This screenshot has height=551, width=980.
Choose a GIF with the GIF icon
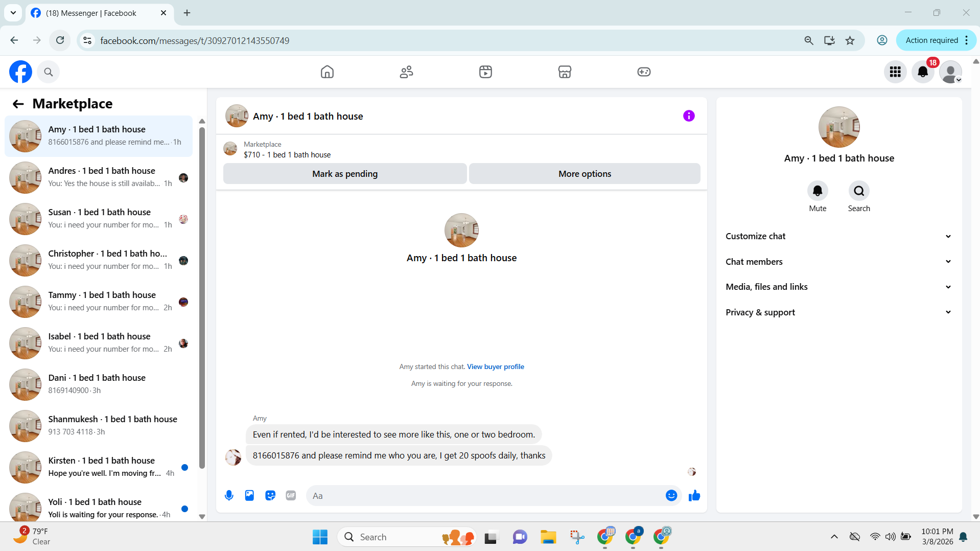[x=291, y=495]
